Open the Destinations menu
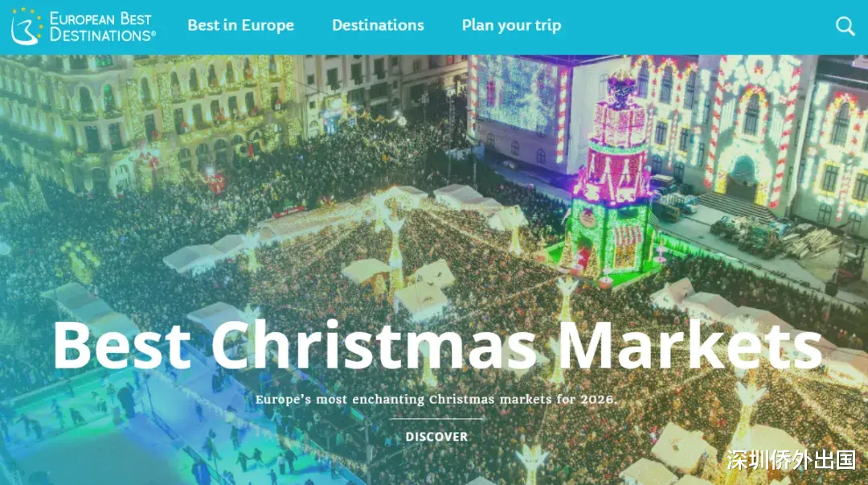868x485 pixels. [x=378, y=25]
